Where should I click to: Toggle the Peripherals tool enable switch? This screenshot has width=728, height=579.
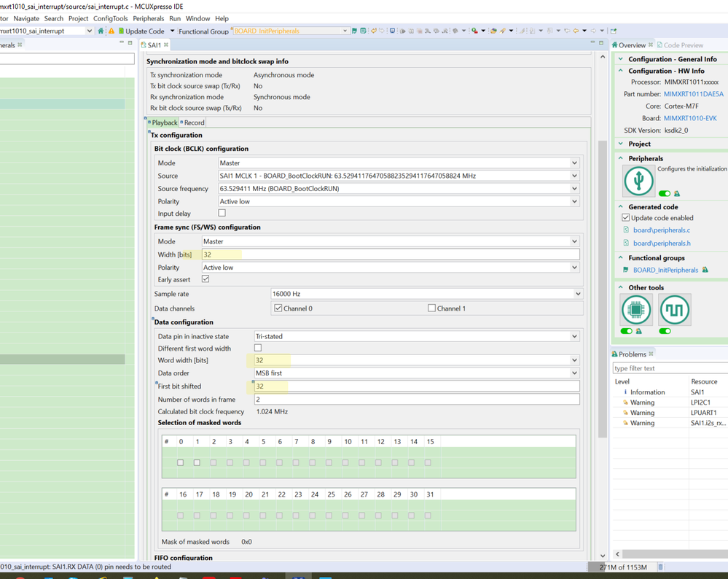[665, 194]
